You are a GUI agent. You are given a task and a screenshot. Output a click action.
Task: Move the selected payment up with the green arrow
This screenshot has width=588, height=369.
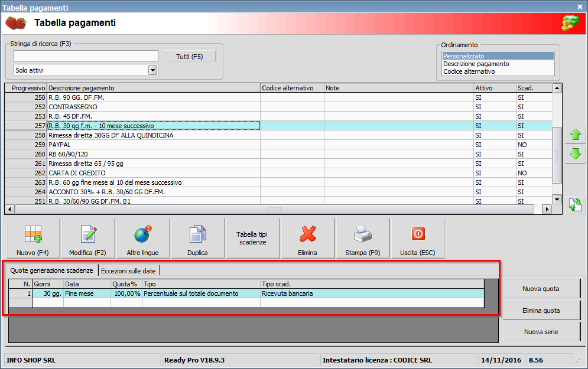(x=576, y=135)
